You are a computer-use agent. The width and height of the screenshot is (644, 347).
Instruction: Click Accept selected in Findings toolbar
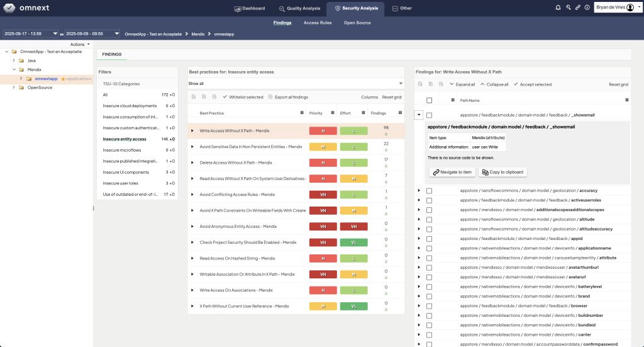point(532,84)
